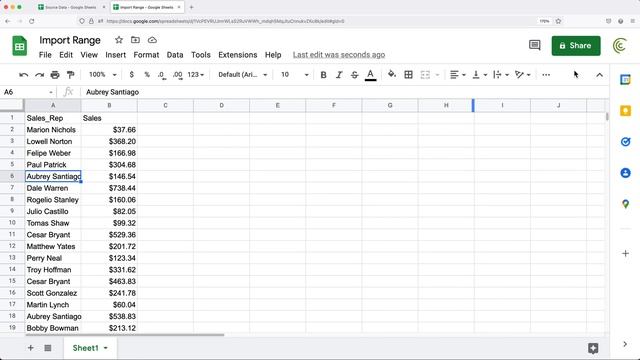The height and width of the screenshot is (360, 640).
Task: Decrease decimal places
Action: point(162,75)
